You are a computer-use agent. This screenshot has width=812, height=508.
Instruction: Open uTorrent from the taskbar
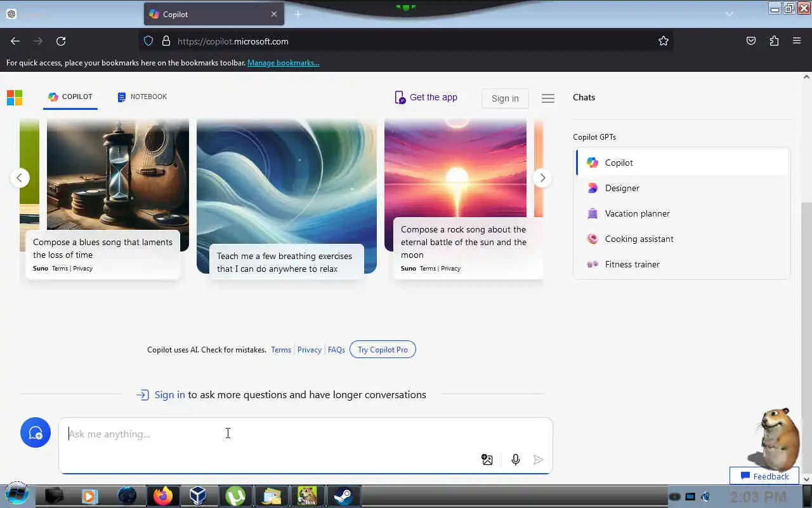pyautogui.click(x=235, y=496)
